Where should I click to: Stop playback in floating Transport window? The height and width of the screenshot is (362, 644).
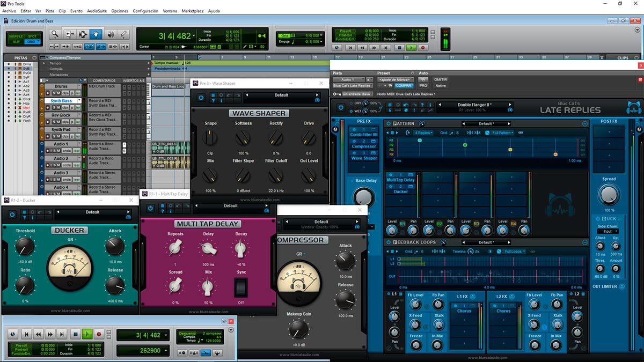click(75, 334)
